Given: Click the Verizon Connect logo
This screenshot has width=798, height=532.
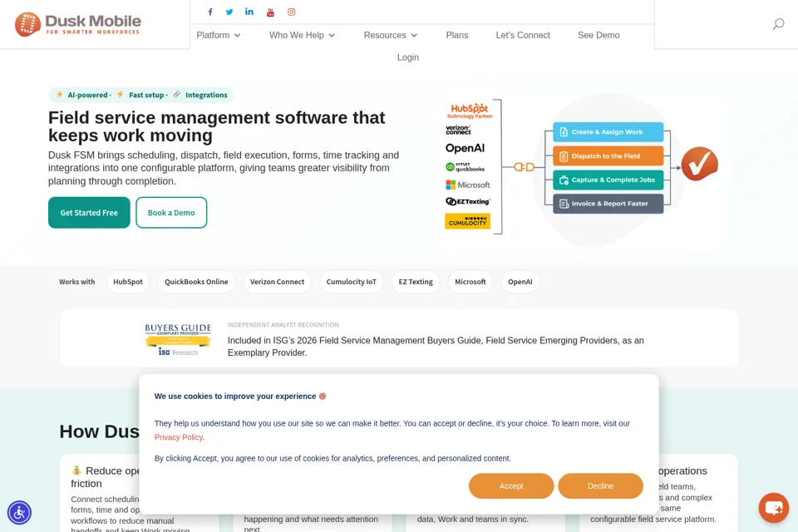Looking at the screenshot, I should click(x=459, y=130).
